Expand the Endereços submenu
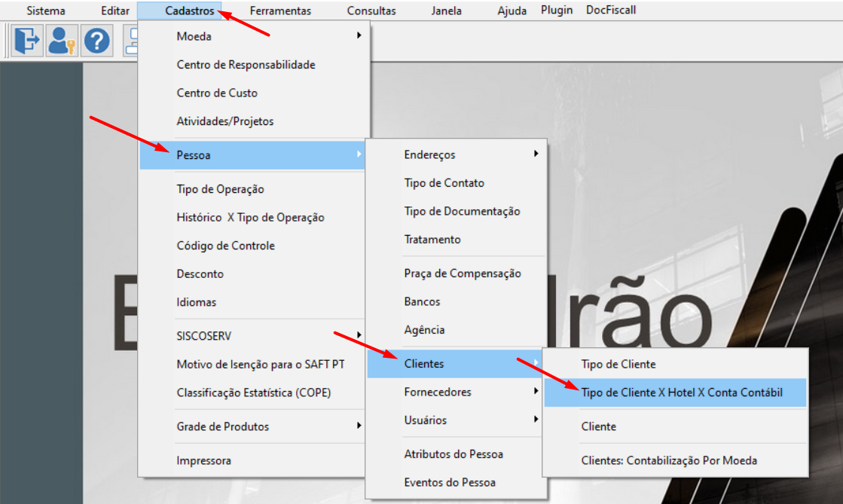Viewport: 843px width, 504px height. coord(456,155)
